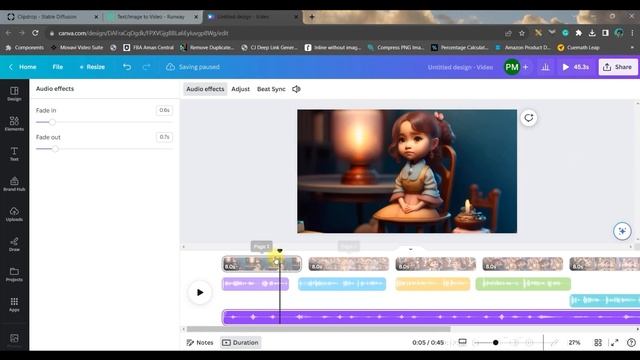Click the thumbnail view icon near zoom slider
The image size is (640, 360).
[x=462, y=342]
